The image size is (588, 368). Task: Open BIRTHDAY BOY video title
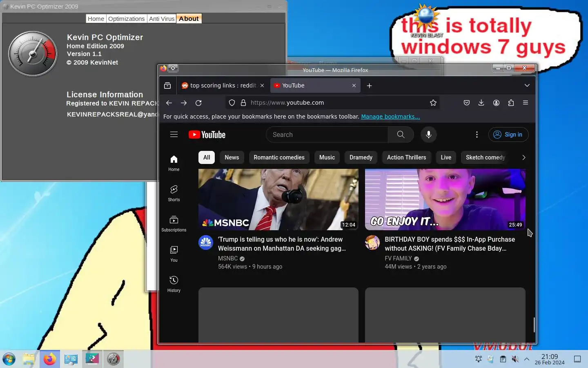(x=450, y=244)
